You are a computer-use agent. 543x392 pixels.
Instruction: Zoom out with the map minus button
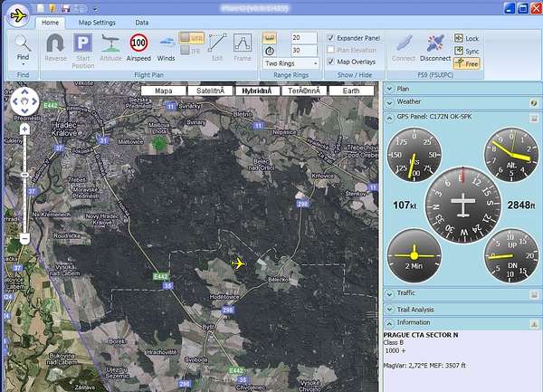coord(24,239)
